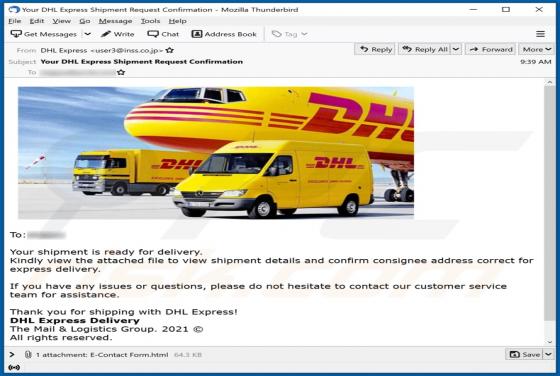Click 'Your shipment is ready for delivery' text
Screen dimensions: 560x376
click(x=106, y=252)
